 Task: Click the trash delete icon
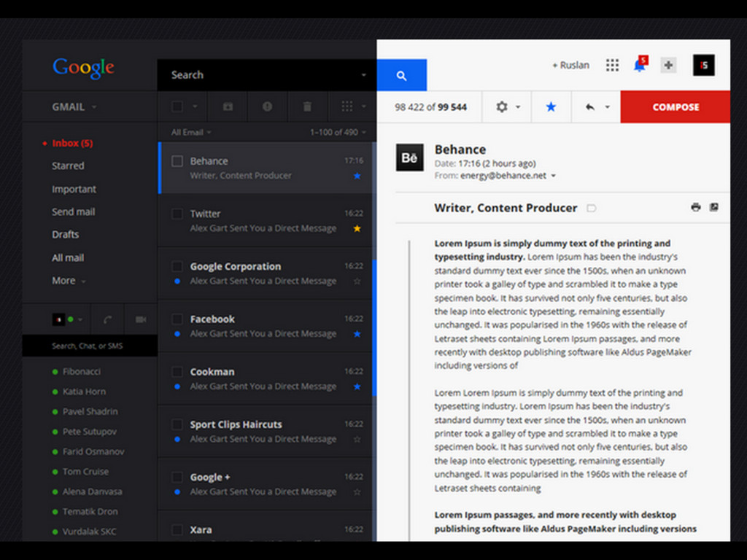pyautogui.click(x=307, y=106)
